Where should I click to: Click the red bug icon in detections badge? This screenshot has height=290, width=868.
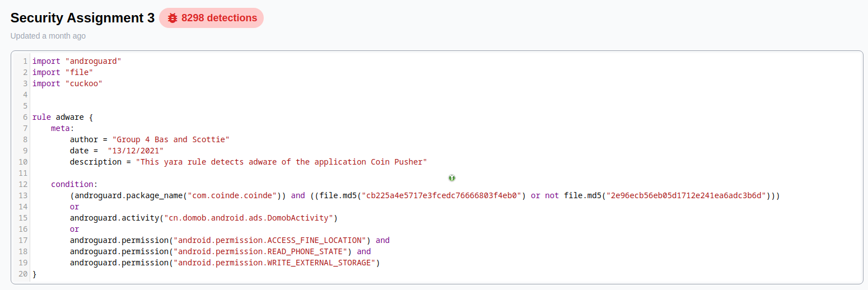172,18
